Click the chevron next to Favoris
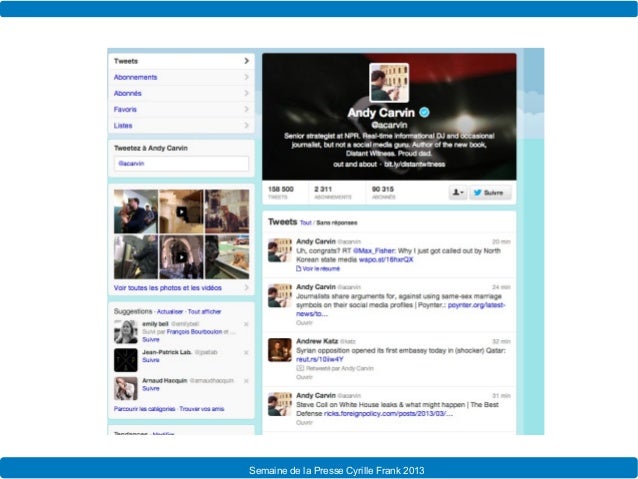 tap(247, 109)
